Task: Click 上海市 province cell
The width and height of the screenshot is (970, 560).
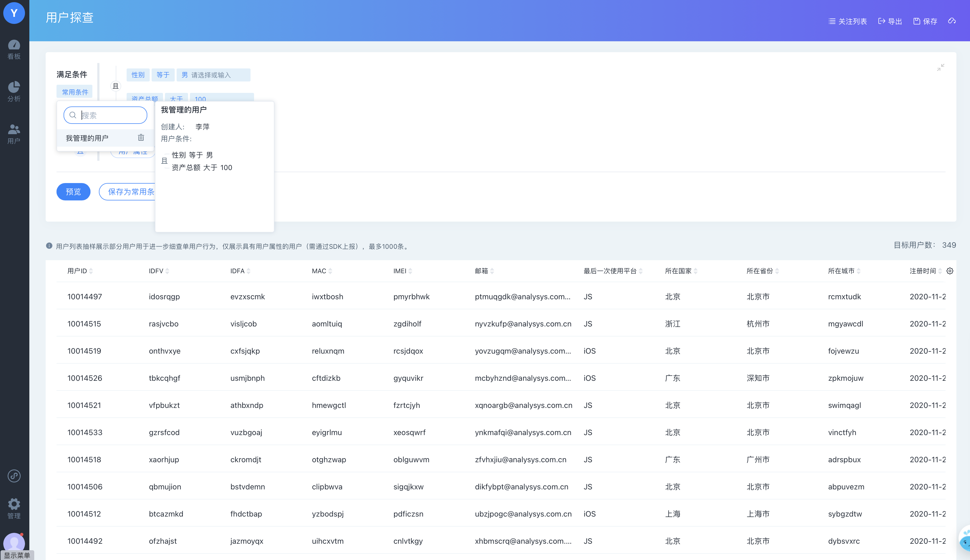Action: click(x=758, y=514)
